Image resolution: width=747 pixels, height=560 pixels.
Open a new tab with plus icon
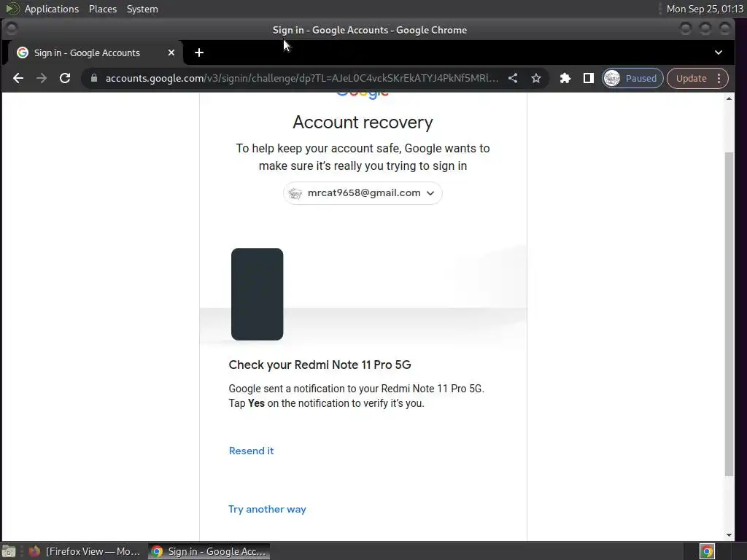(199, 52)
